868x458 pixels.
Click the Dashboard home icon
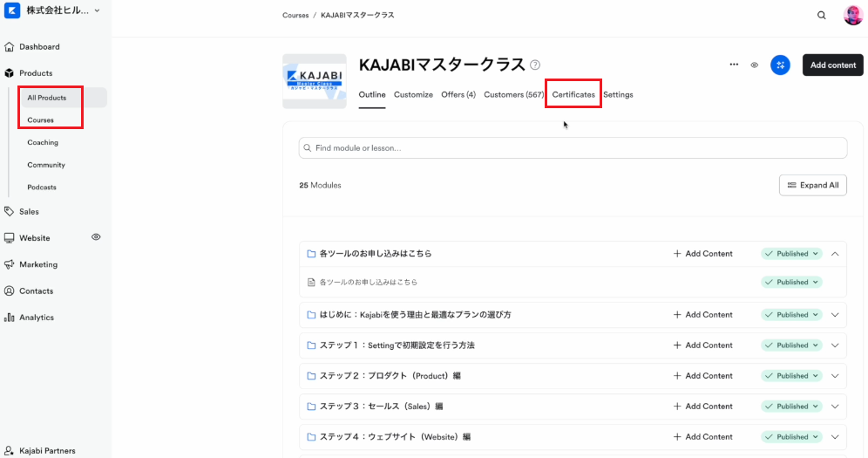point(10,47)
